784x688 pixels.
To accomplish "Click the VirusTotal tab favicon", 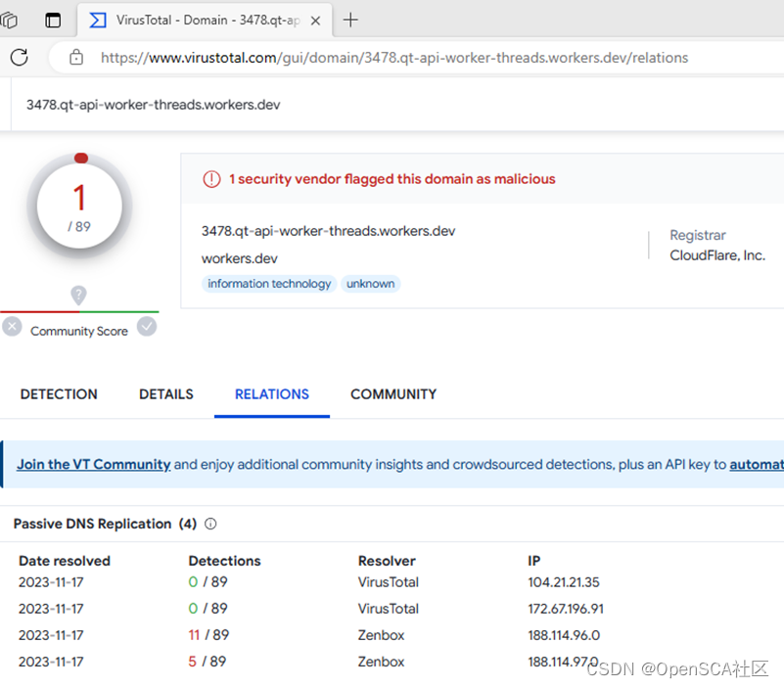I will click(98, 20).
